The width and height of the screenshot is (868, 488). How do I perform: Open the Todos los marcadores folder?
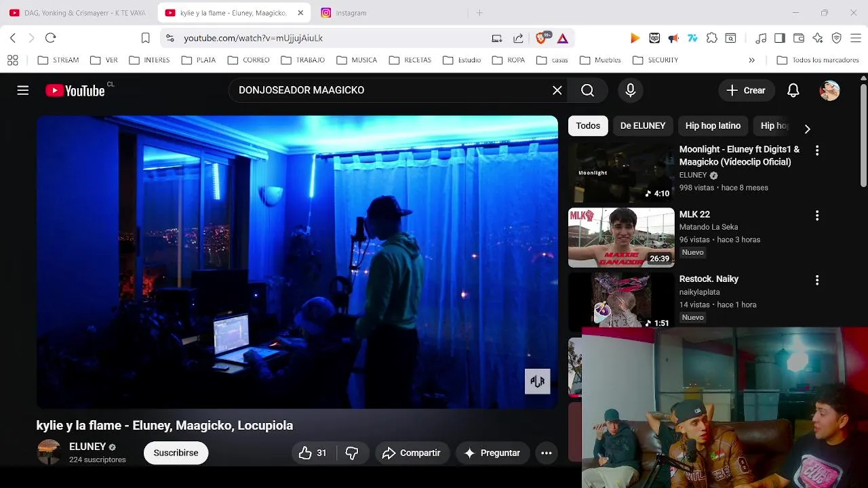point(818,60)
